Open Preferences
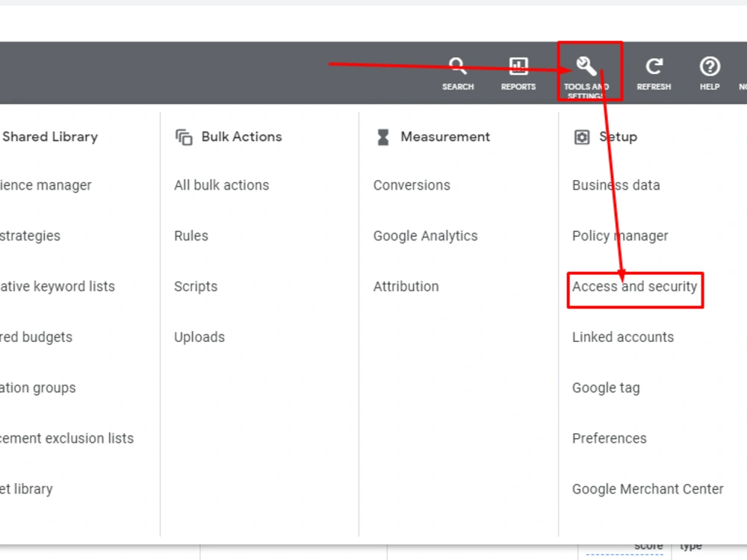This screenshot has height=560, width=747. (610, 438)
